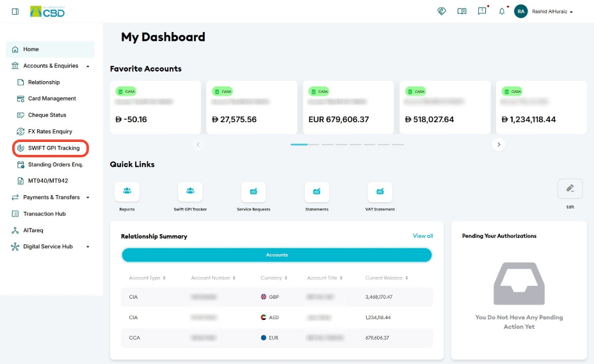The width and height of the screenshot is (594, 364).
Task: Open the Rashid AlHuraiz profile dropdown
Action: (x=552, y=12)
